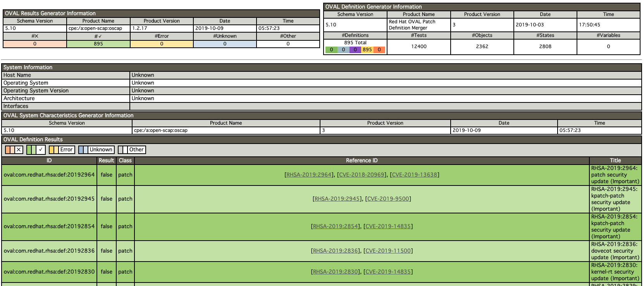This screenshot has height=286, width=644.
Task: Click the patch class for def:20192836
Action: pyautogui.click(x=125, y=251)
